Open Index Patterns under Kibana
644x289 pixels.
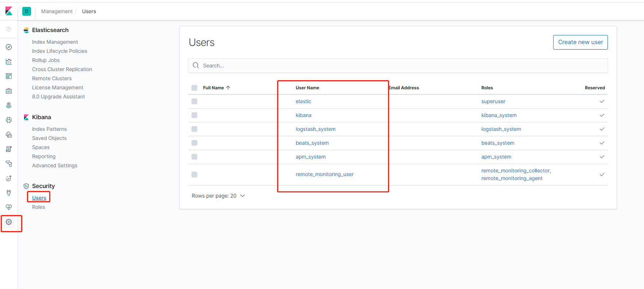point(49,129)
